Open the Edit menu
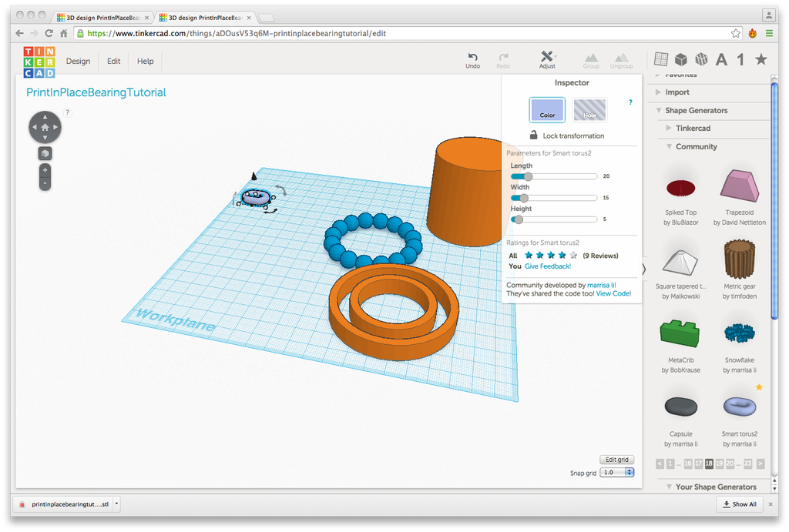The width and height of the screenshot is (789, 532). [113, 61]
